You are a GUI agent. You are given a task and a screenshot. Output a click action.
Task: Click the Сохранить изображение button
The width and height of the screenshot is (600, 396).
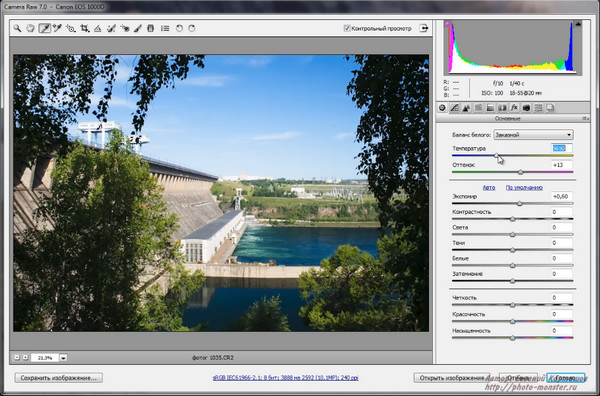(x=59, y=378)
